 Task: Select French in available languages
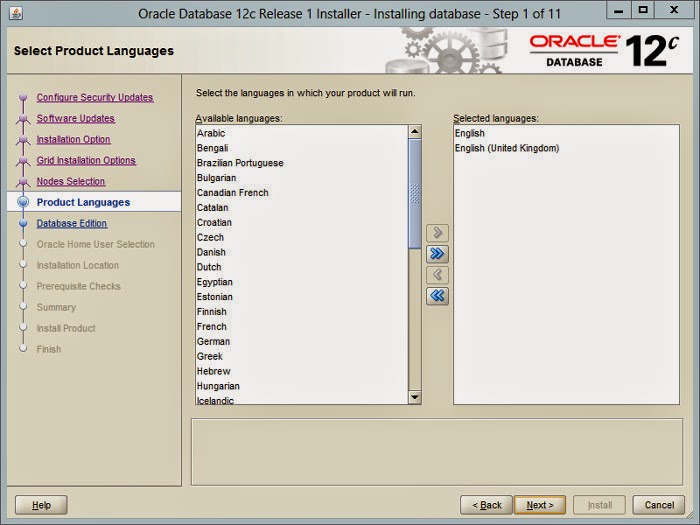point(302,326)
